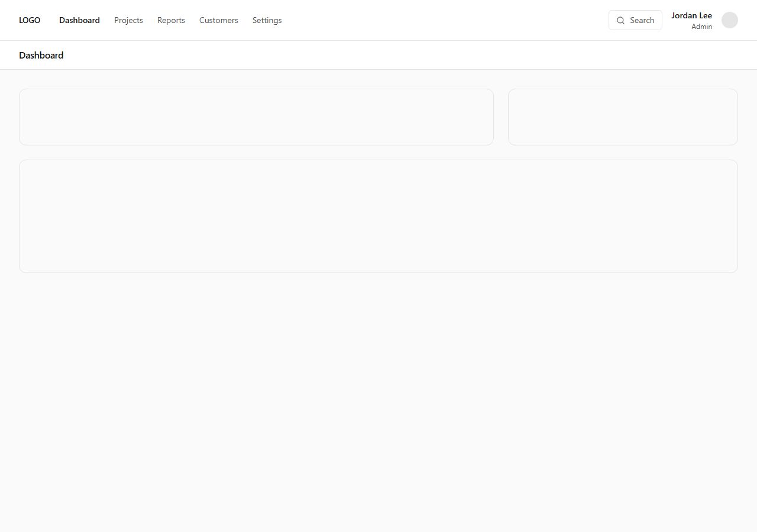Open the Dashboard nav item

79,20
